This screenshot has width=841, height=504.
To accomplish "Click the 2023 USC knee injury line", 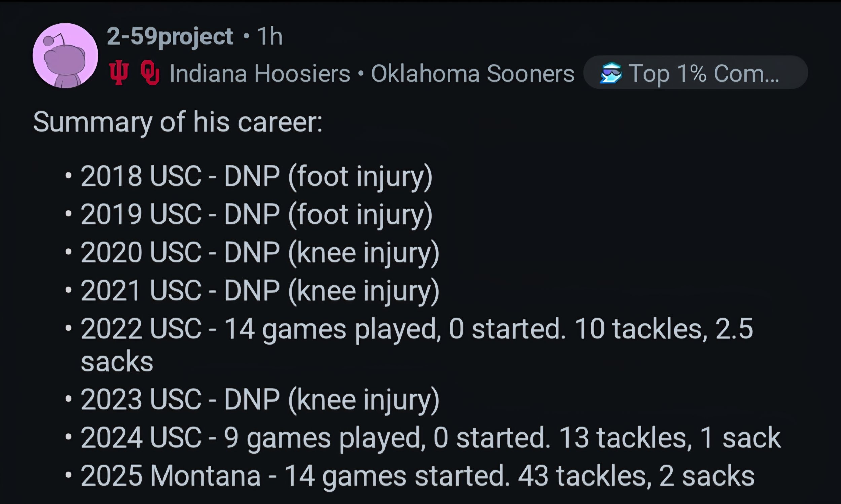I will pyautogui.click(x=260, y=400).
